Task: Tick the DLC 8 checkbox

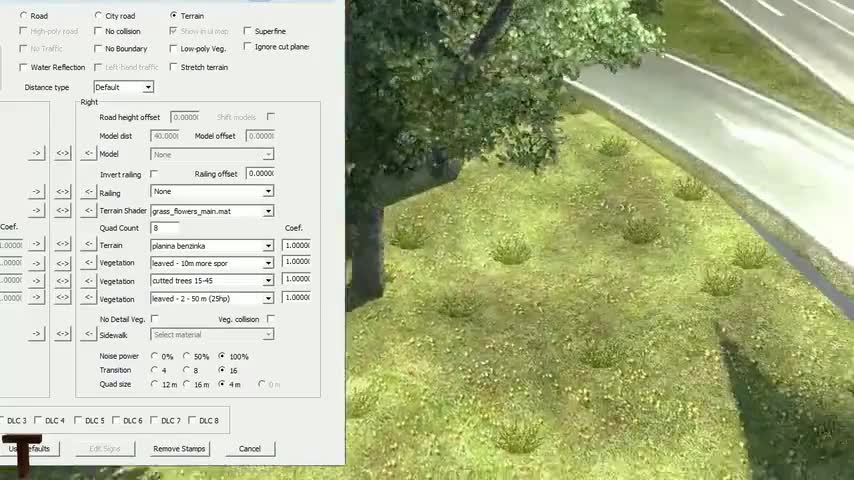Action: (192, 420)
